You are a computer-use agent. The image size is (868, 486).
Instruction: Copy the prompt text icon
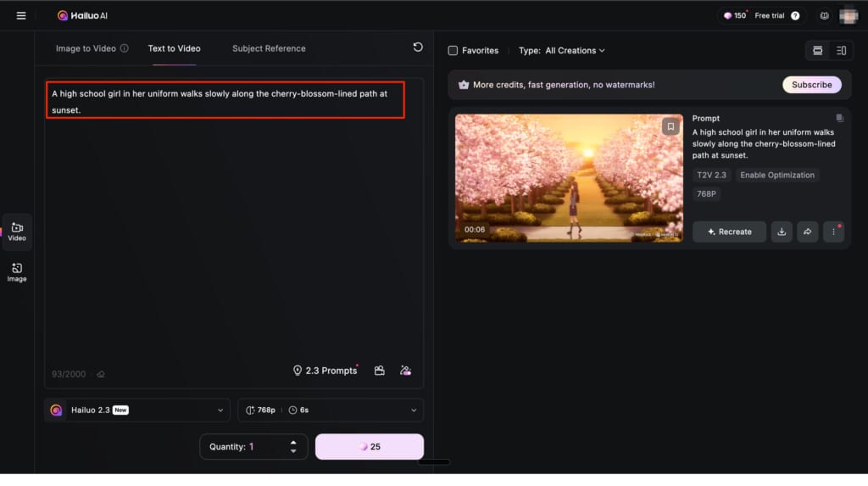click(x=839, y=118)
